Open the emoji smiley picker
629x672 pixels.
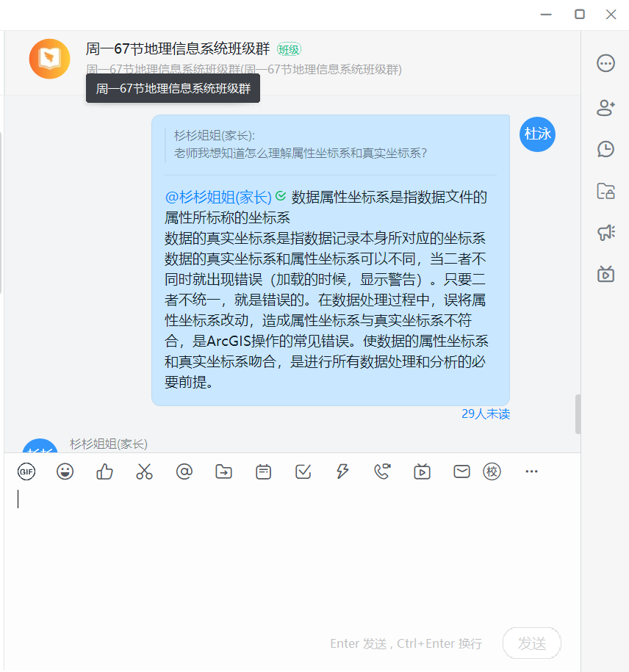(65, 472)
